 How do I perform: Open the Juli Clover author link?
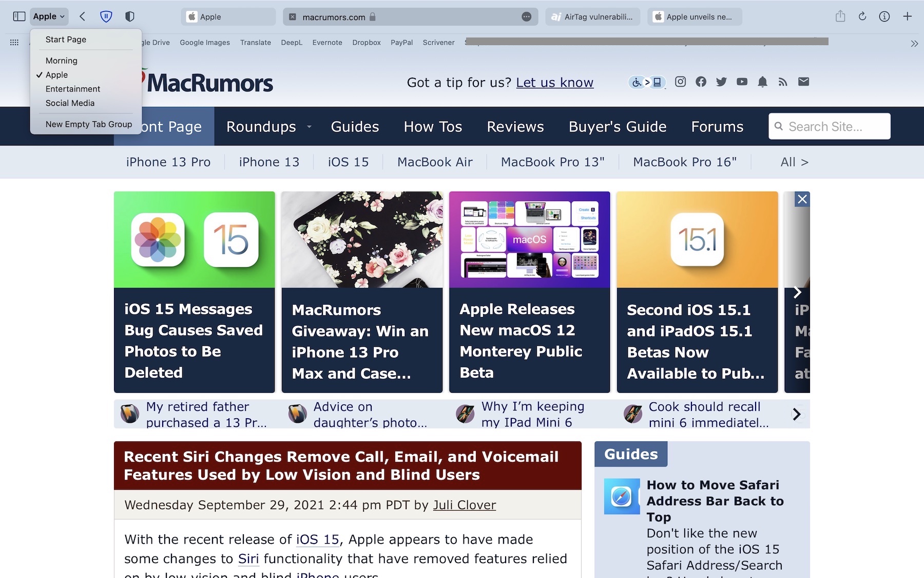point(465,505)
